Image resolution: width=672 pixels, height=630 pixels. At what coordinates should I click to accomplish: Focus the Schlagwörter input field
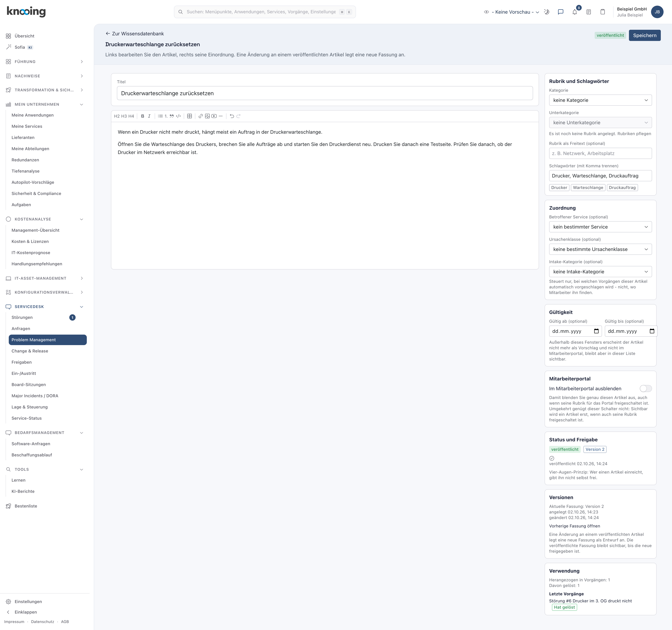(x=600, y=176)
